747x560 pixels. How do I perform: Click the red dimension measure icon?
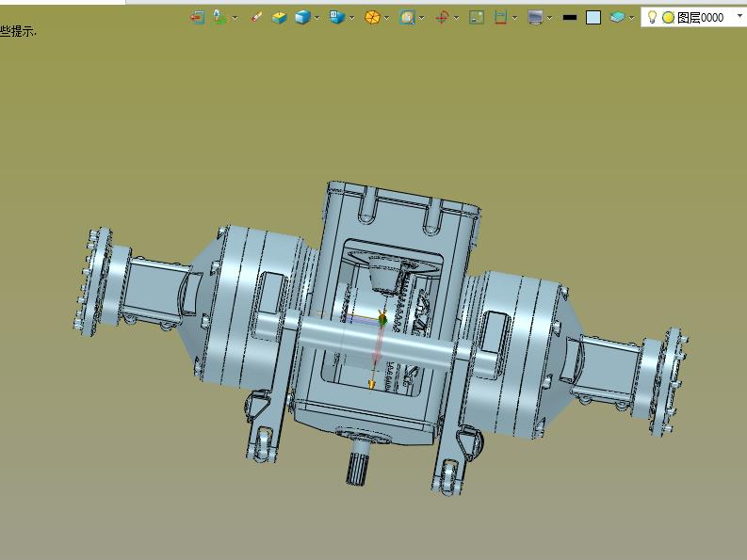coord(500,18)
